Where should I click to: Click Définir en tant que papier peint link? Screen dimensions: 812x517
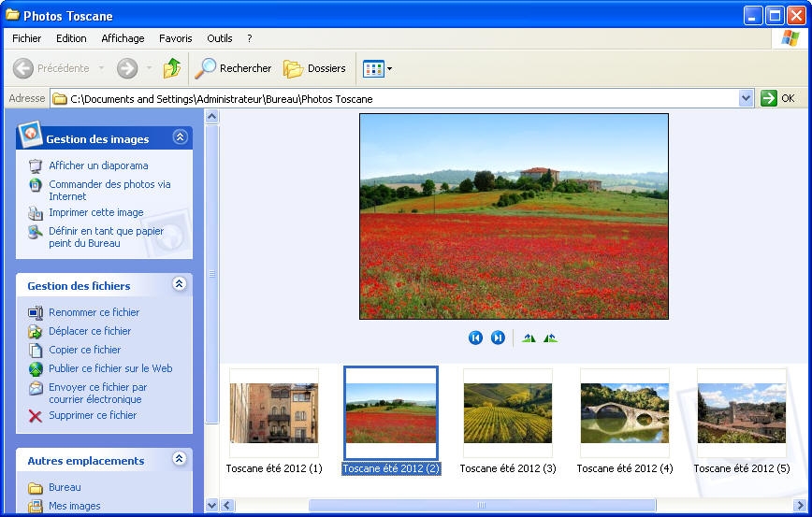tap(106, 237)
